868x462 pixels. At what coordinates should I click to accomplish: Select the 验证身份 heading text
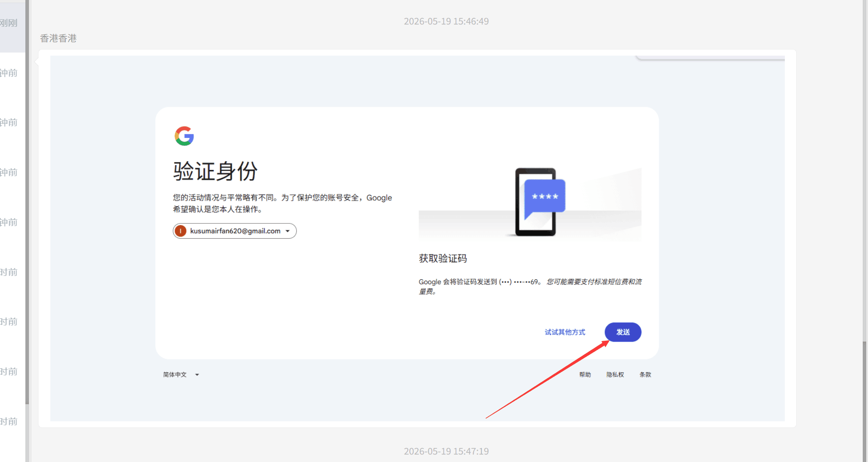[x=215, y=171]
